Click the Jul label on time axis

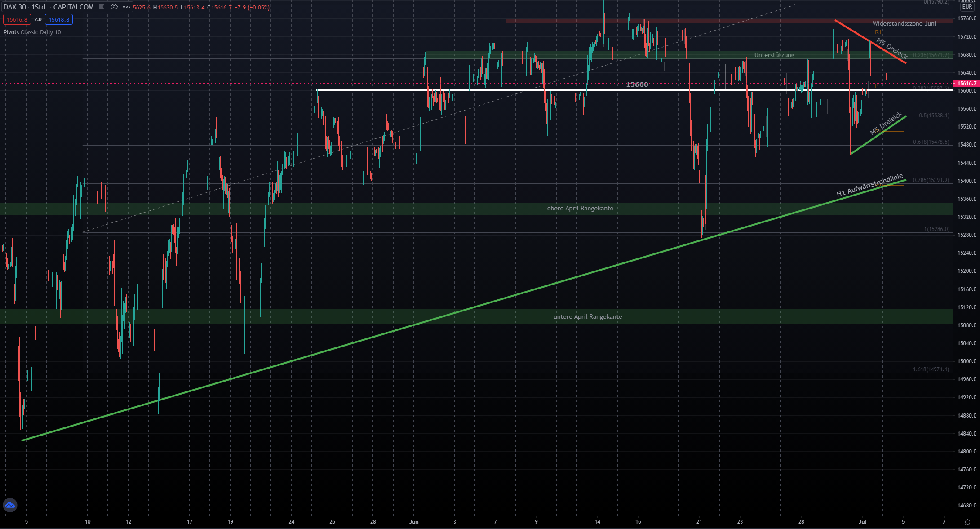(862, 522)
